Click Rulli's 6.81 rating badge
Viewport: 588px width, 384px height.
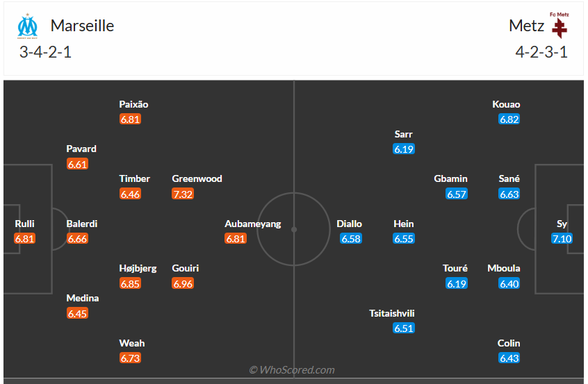click(x=24, y=239)
